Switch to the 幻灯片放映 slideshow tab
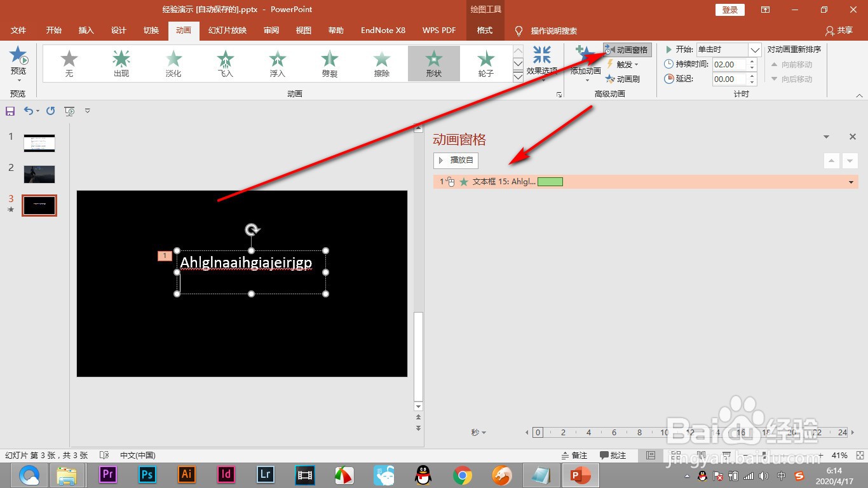This screenshot has height=488, width=868. coord(227,30)
